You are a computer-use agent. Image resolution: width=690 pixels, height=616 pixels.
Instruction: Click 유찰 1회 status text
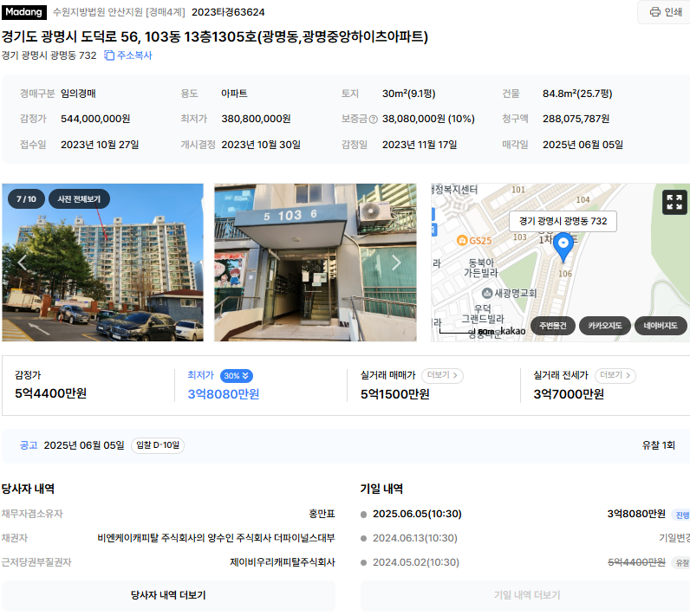coord(658,445)
